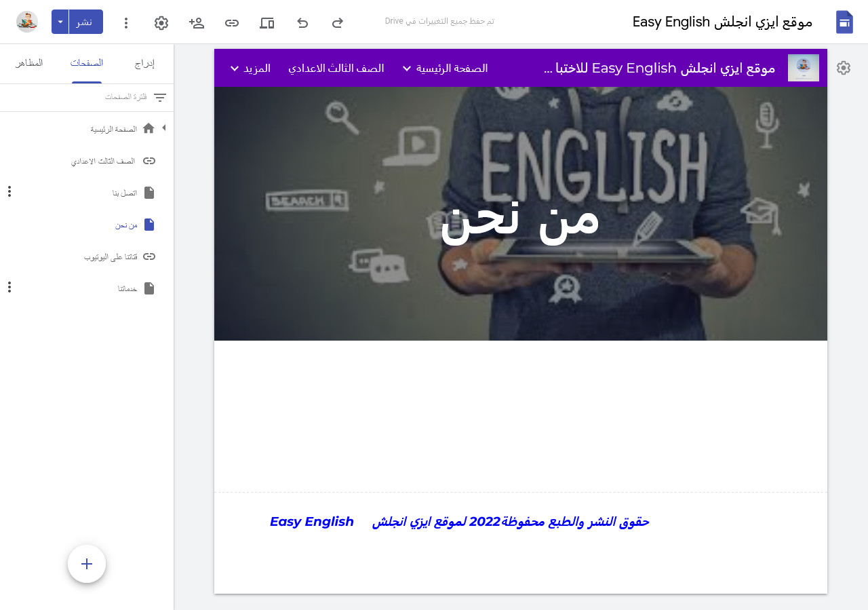Screen dimensions: 868x610
Task: Select خدماتنا page in list
Action: 127,288
